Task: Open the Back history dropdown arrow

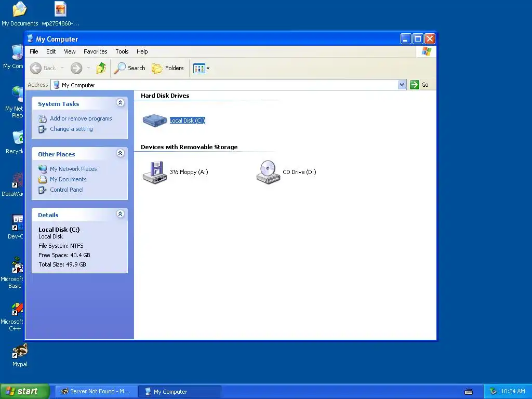Action: pos(62,68)
